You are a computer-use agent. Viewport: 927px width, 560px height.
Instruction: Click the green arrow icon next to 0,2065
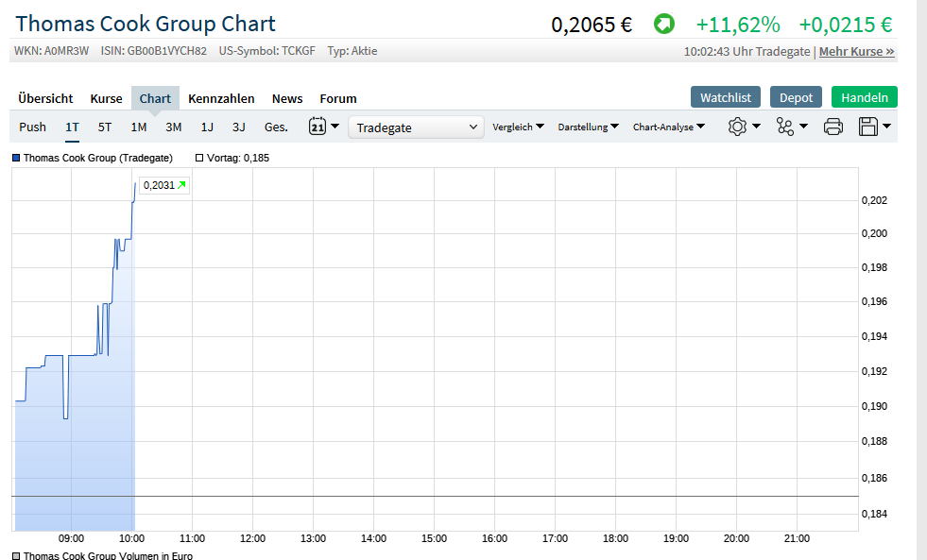663,24
